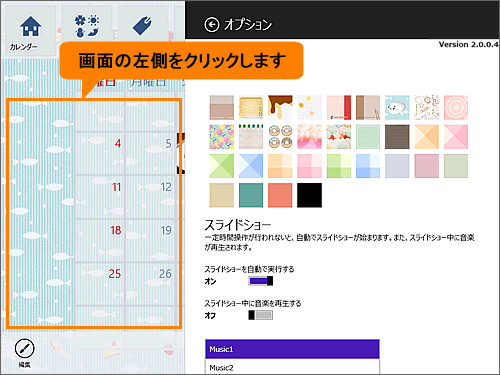
Task: Click calendar date 11
Action: 116,187
